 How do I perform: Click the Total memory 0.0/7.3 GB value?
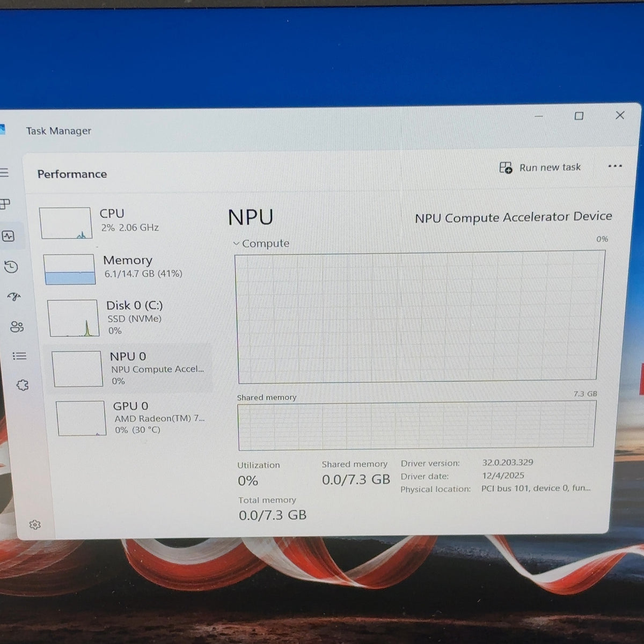pos(273,515)
